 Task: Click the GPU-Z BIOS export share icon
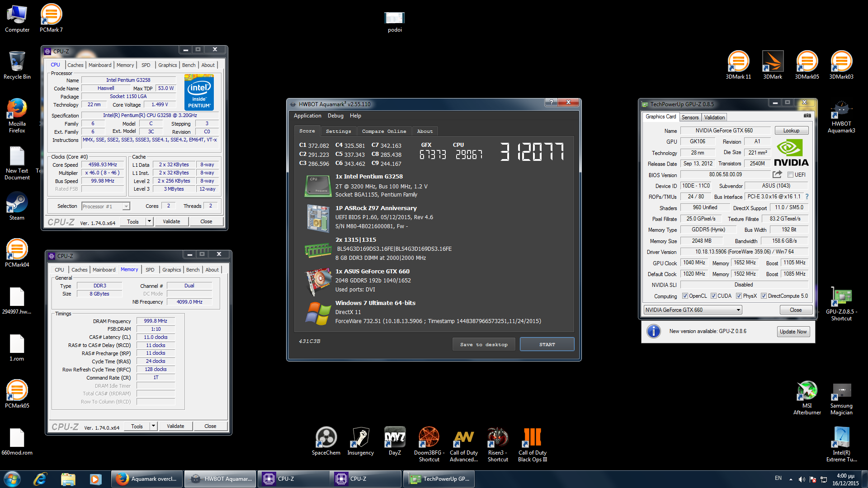pyautogui.click(x=777, y=174)
